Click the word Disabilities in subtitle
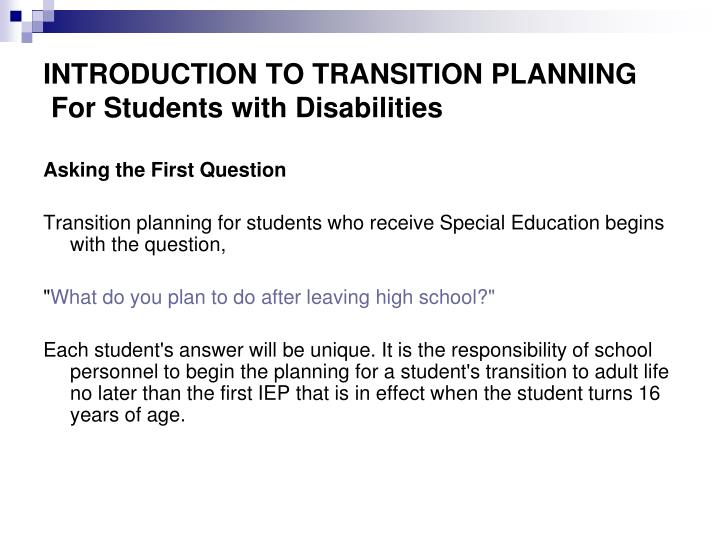Viewport: 720px width, 540px height. tap(369, 108)
